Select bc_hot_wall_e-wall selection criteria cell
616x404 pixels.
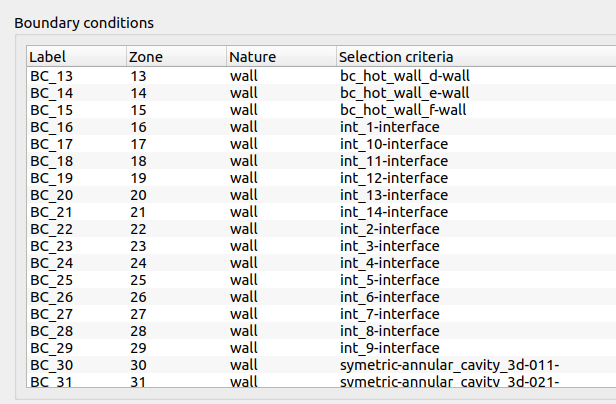(x=404, y=93)
